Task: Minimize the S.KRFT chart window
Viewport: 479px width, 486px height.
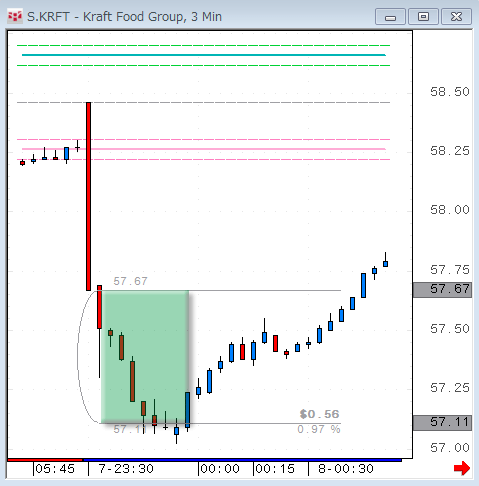Action: [x=390, y=17]
